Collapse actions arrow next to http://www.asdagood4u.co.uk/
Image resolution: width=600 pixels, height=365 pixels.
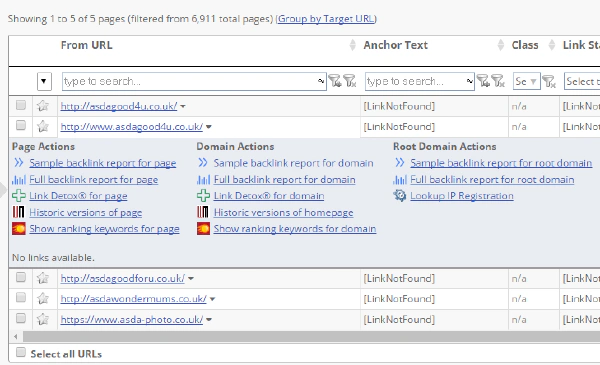(x=209, y=127)
